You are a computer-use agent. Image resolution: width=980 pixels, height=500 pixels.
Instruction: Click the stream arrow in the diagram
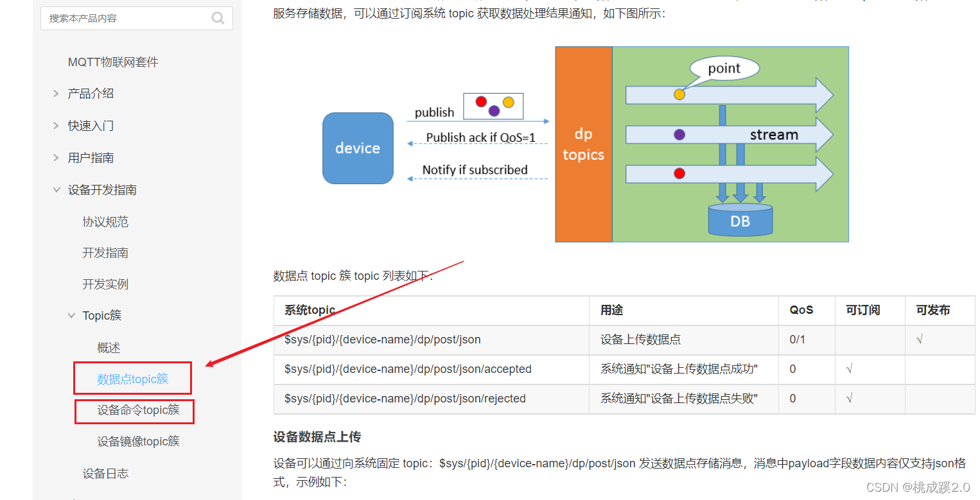click(x=773, y=134)
